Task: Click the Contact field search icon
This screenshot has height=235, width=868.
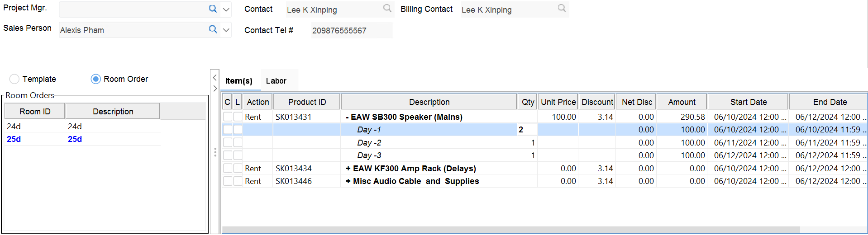Action: point(387,8)
